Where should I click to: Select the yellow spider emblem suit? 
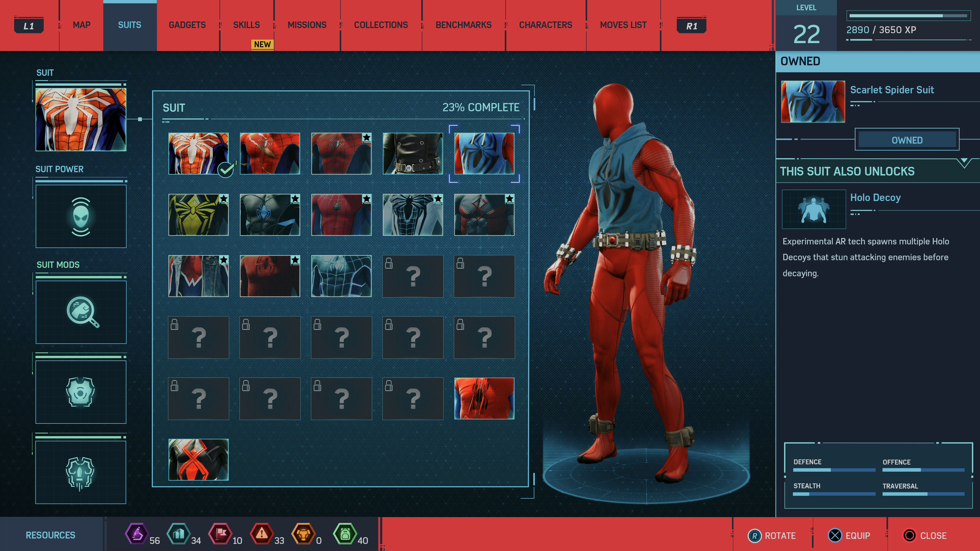199,215
